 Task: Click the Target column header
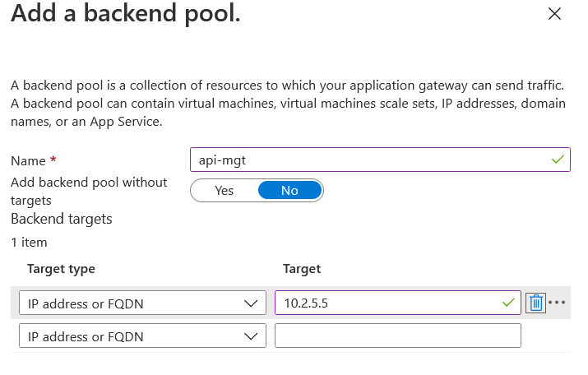point(301,269)
